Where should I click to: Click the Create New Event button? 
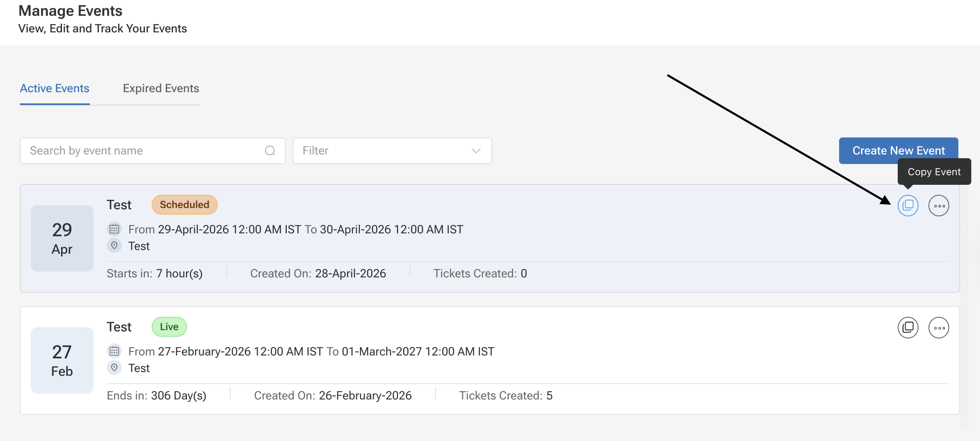899,150
